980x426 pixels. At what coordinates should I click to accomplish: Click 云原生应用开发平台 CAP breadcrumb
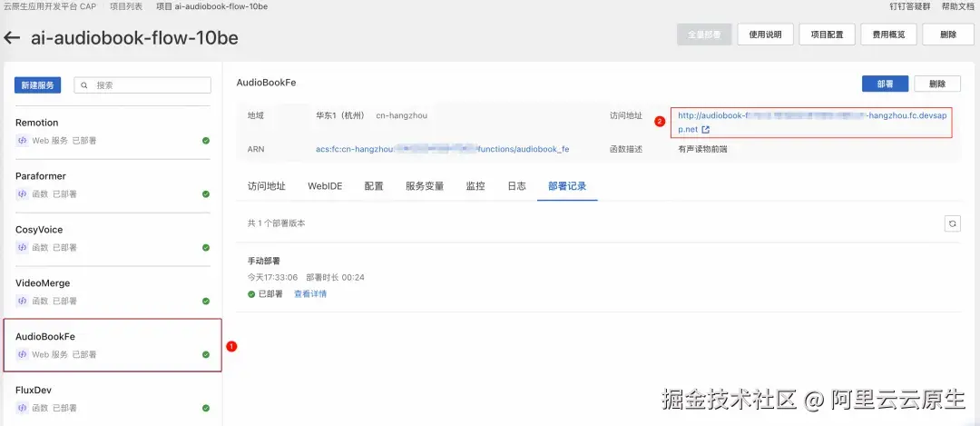click(x=50, y=6)
